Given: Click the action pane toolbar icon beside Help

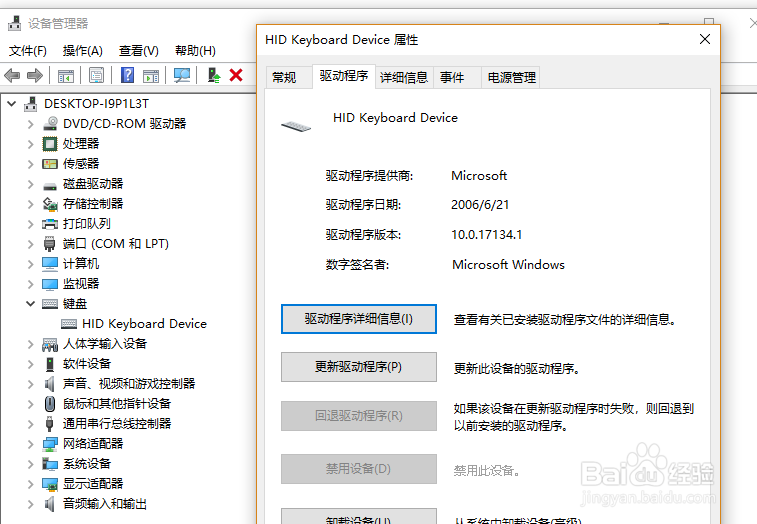Looking at the screenshot, I should click(x=151, y=76).
